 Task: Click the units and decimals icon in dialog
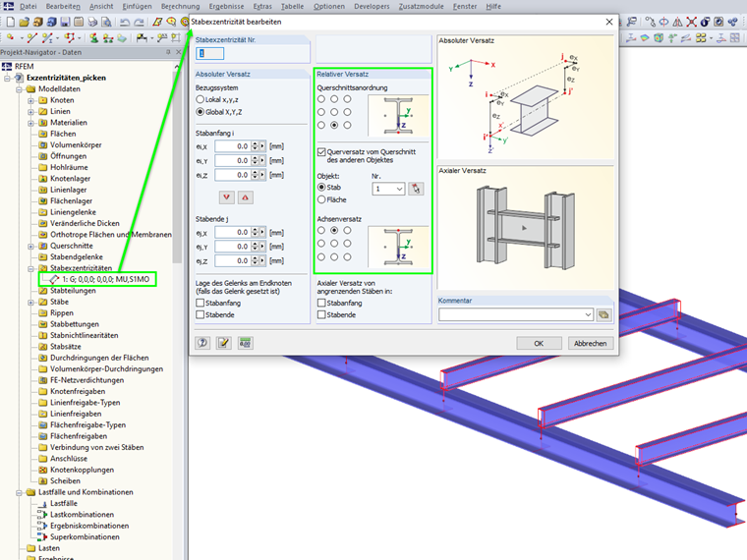tap(246, 343)
